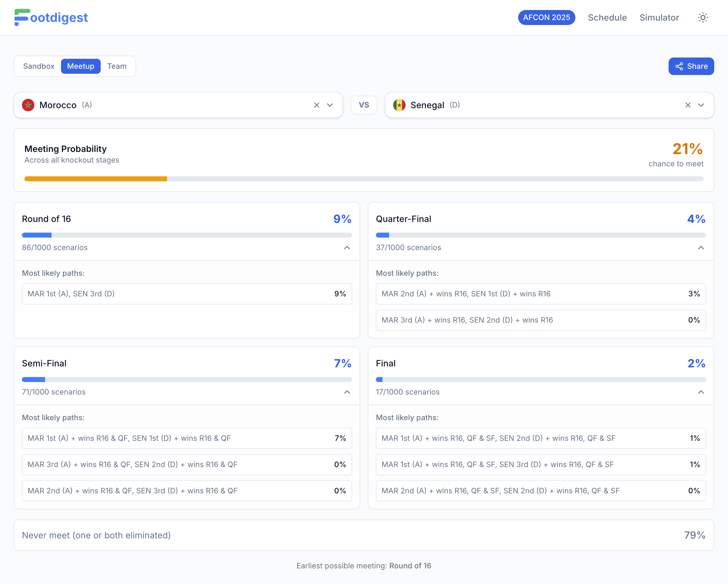Toggle light/dark theme with the sun icon
This screenshot has height=584, width=728.
point(703,18)
